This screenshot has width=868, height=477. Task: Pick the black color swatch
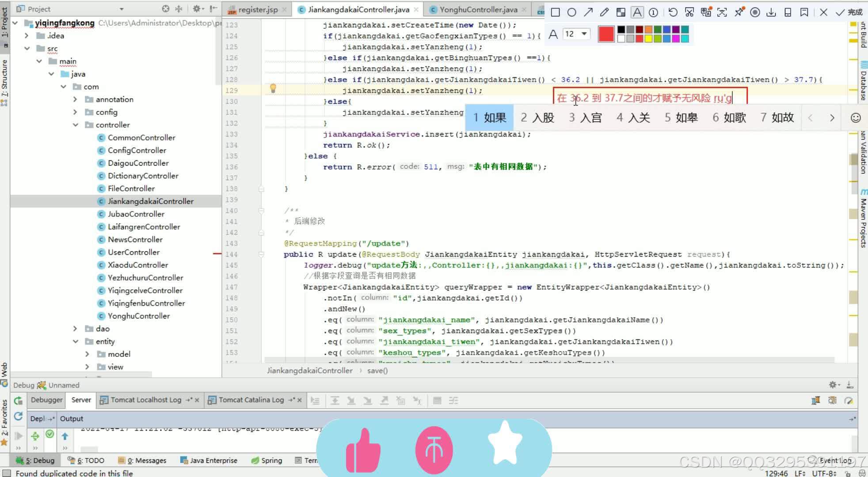(x=621, y=30)
